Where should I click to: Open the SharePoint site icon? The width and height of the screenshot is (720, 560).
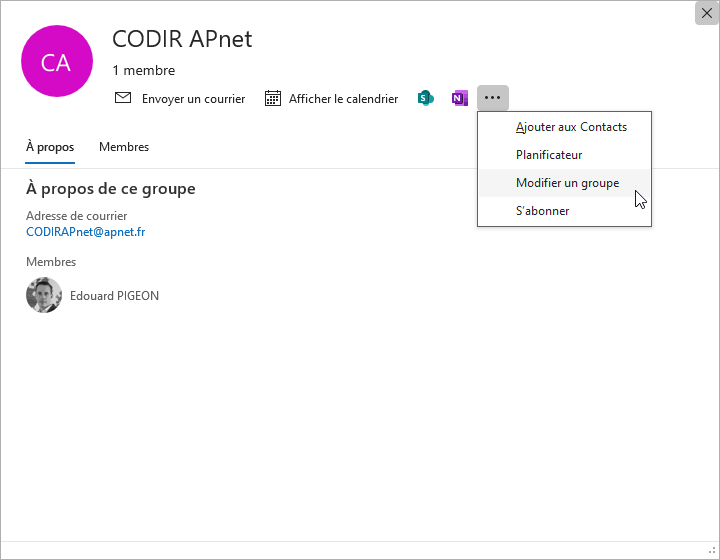click(426, 98)
